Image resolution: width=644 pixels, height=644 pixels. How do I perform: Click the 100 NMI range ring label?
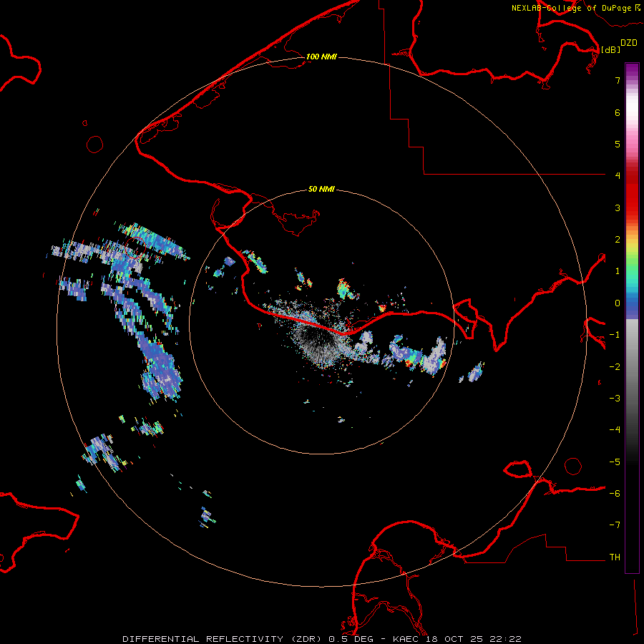(321, 57)
